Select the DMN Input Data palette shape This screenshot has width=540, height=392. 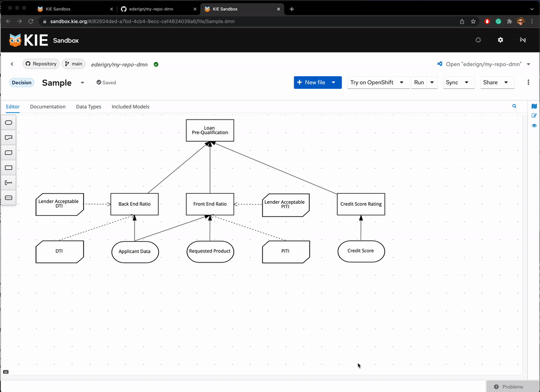[8, 122]
